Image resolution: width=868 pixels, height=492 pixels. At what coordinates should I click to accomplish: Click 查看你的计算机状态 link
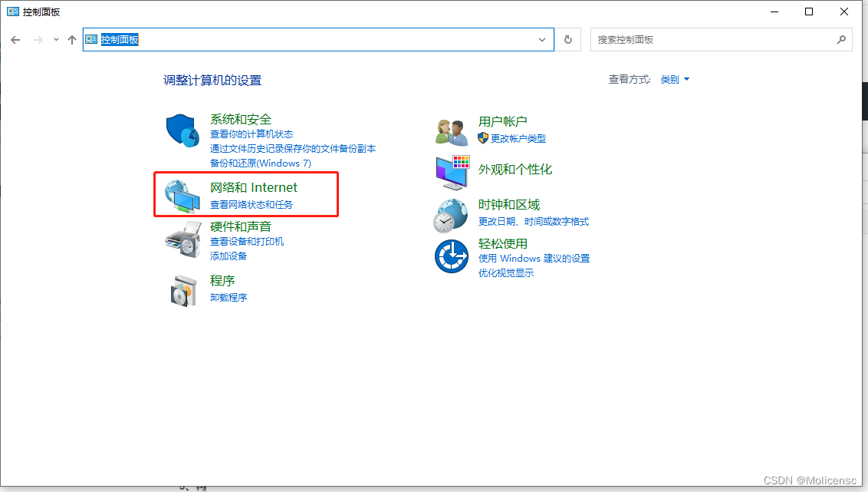[x=252, y=134]
